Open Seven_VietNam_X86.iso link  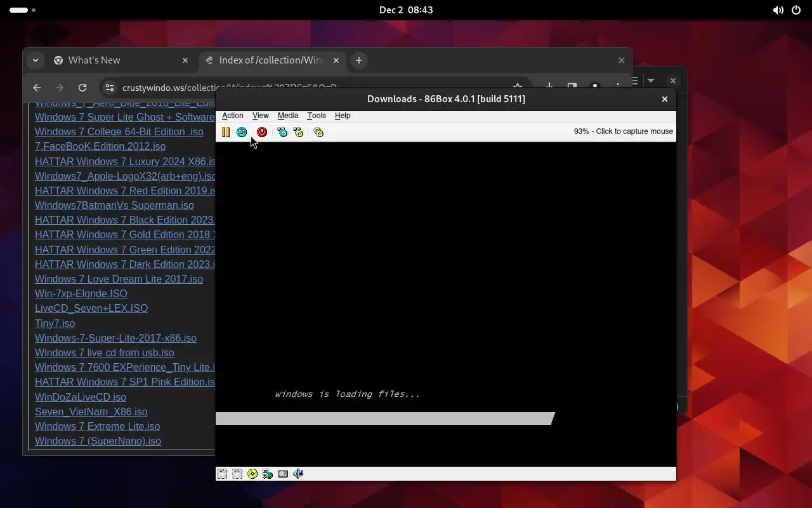pos(91,412)
